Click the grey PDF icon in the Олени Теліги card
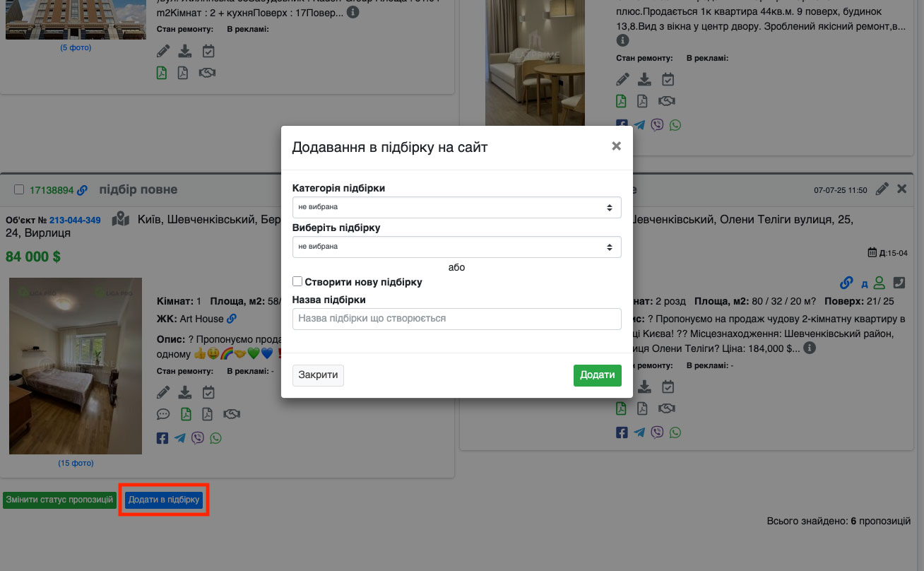The image size is (924, 571). [642, 408]
